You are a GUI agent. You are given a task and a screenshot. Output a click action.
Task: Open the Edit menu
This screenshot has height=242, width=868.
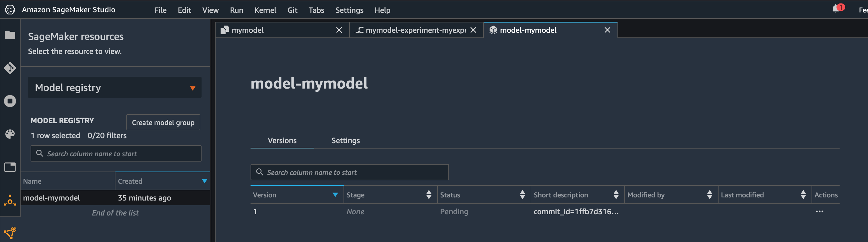pos(184,10)
